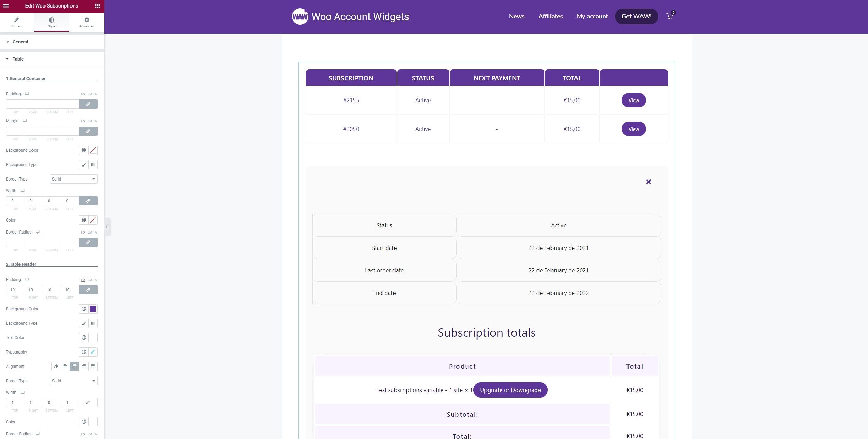The height and width of the screenshot is (439, 868).
Task: Open the widgets grid panel
Action: 98,6
